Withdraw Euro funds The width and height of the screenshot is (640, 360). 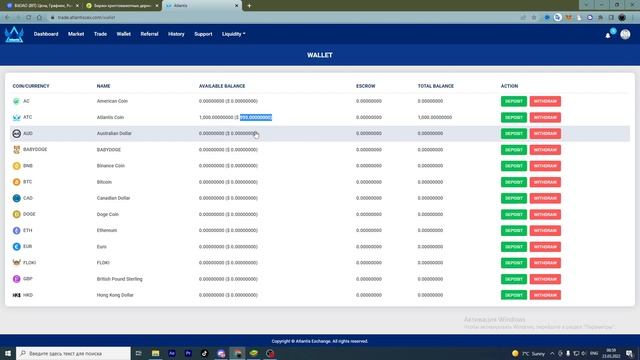pyautogui.click(x=545, y=247)
